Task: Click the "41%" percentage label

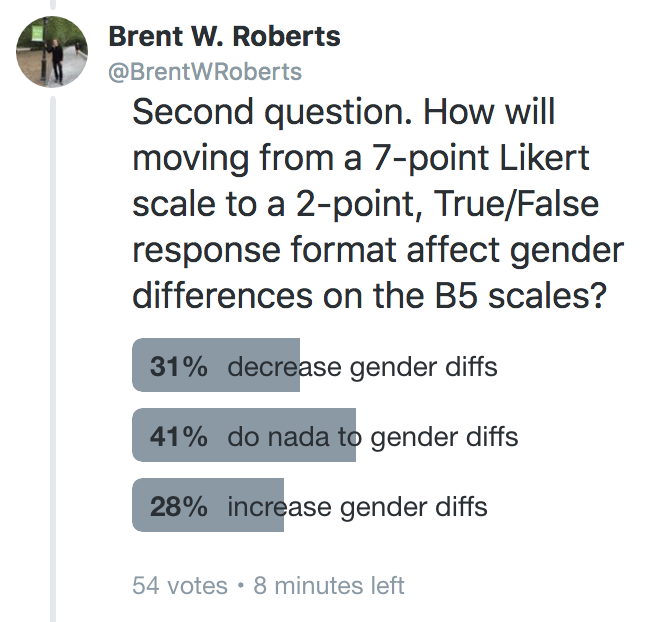Action: pos(178,437)
